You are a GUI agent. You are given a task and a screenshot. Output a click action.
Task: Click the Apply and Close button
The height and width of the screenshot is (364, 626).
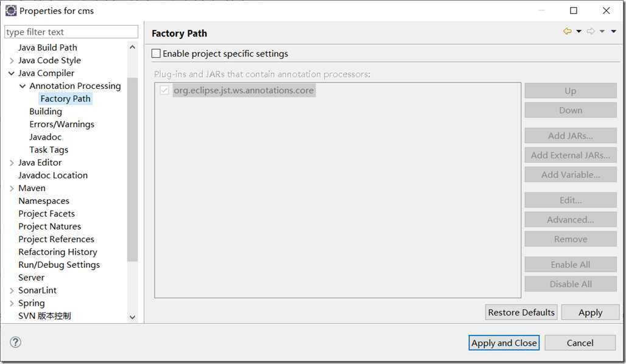(x=504, y=343)
